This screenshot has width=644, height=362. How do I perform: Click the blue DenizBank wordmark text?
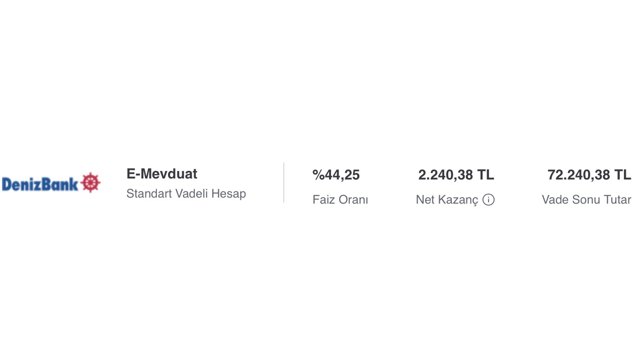click(40, 184)
